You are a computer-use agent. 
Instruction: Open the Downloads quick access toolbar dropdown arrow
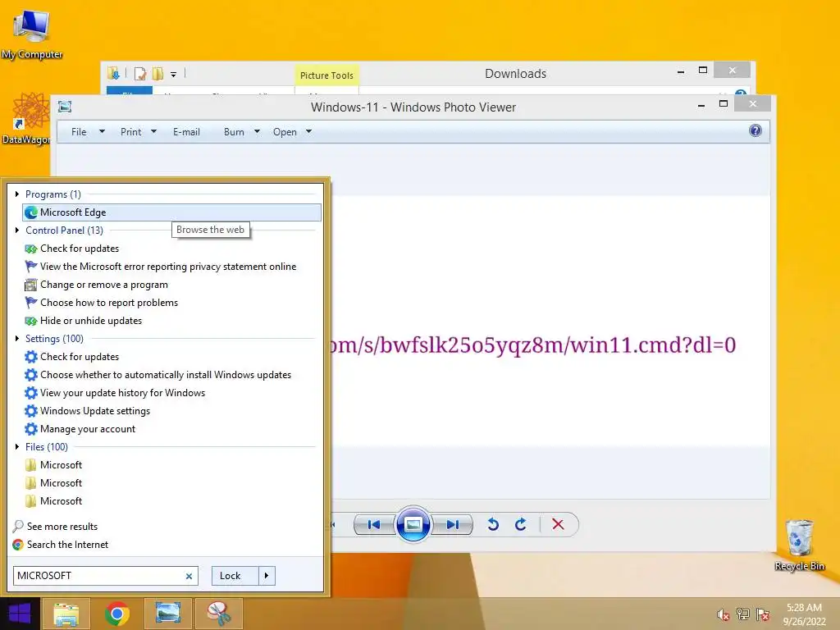[173, 75]
